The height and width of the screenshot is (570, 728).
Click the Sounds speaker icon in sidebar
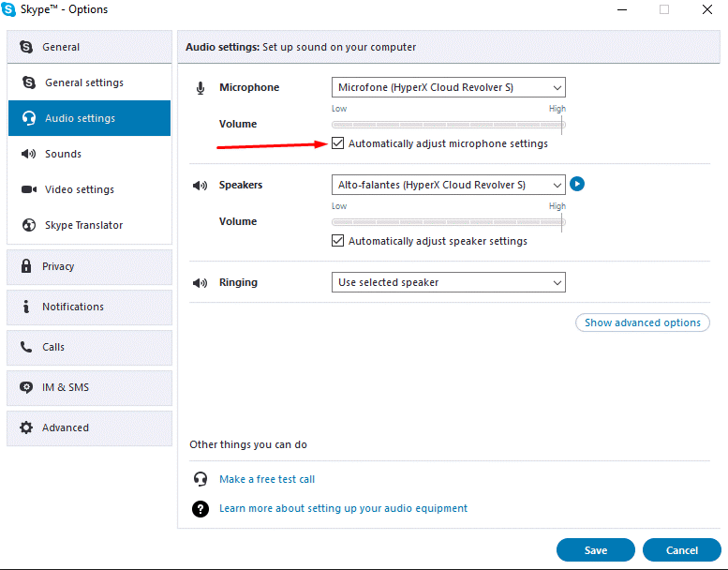point(29,154)
